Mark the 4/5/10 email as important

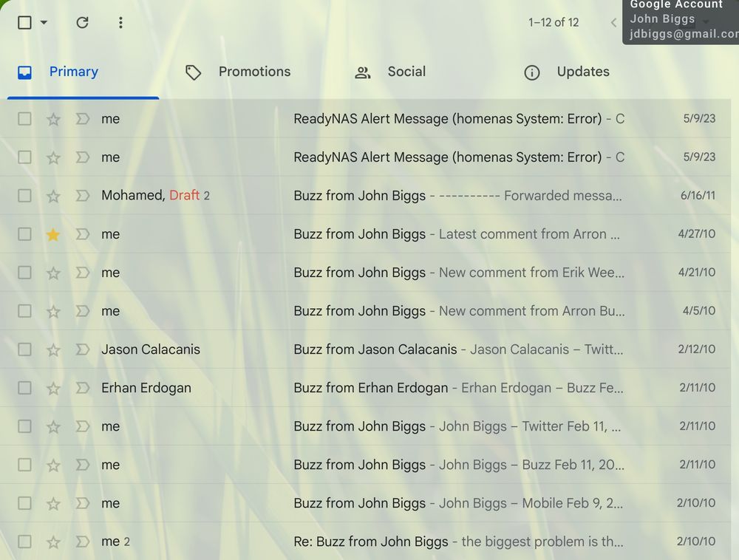pos(83,311)
